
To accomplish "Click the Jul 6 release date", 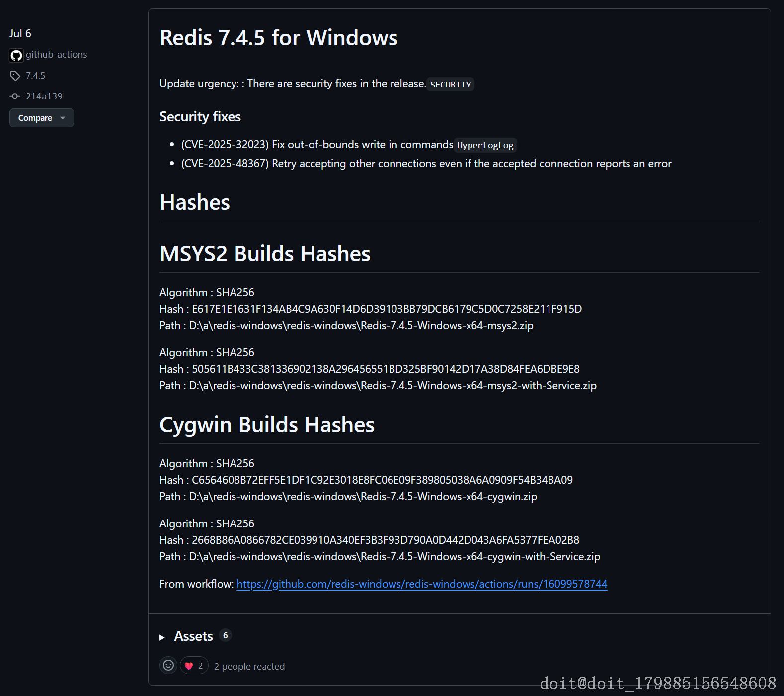I will [x=20, y=33].
